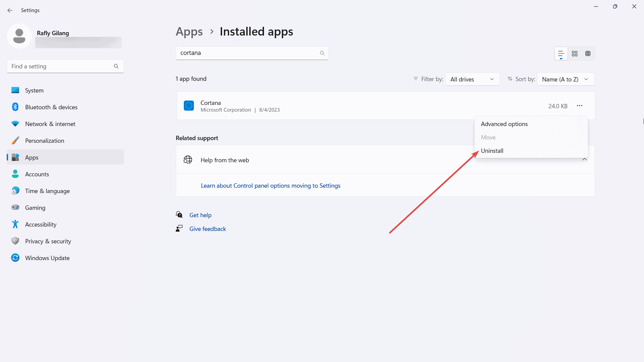The height and width of the screenshot is (362, 644).
Task: Open Bluetooth & devices settings
Action: click(x=65, y=107)
